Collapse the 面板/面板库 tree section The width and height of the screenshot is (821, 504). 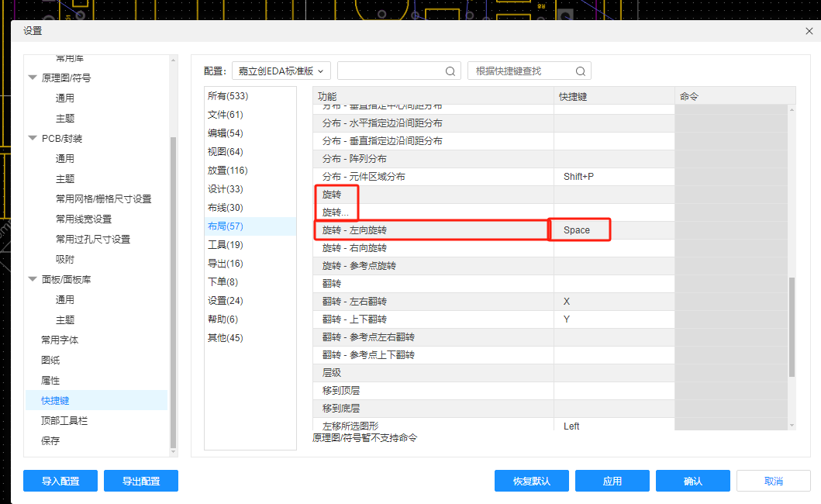[33, 280]
